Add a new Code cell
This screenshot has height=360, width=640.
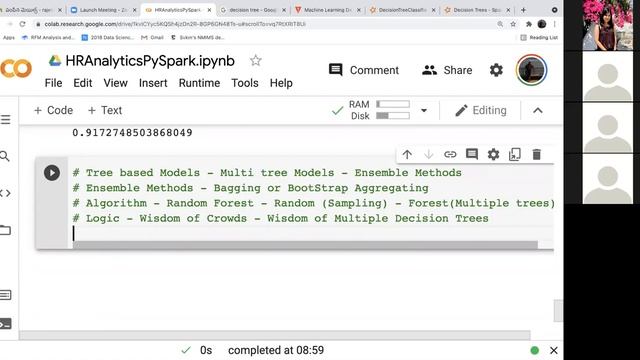(x=53, y=110)
